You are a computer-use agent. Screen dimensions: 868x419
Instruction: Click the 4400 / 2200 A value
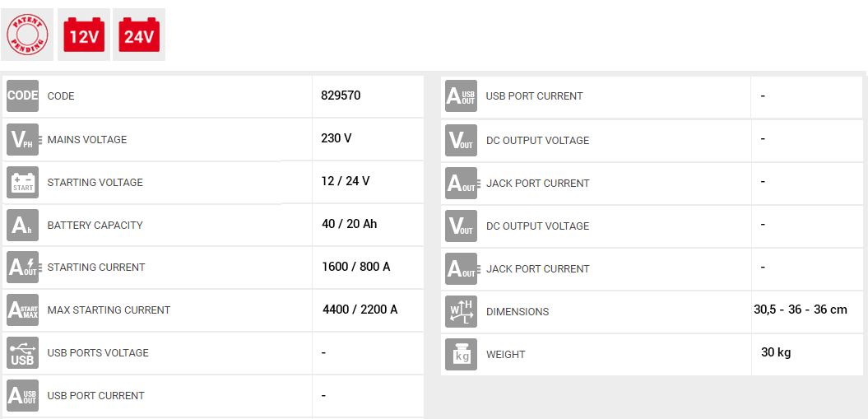coord(360,310)
